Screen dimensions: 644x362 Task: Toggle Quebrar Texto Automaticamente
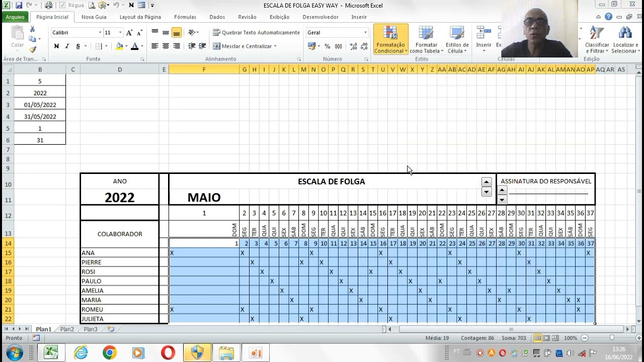pos(256,33)
